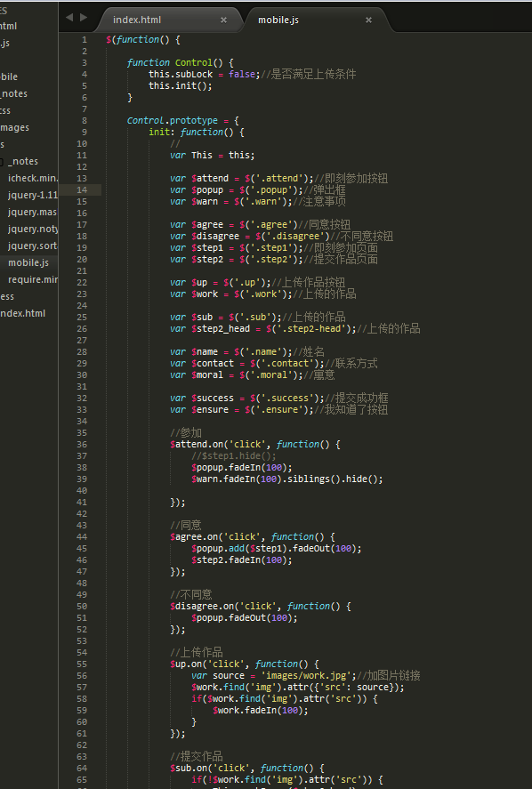Go to the previous tab with the left arrow
532x789 pixels.
pyautogui.click(x=69, y=18)
